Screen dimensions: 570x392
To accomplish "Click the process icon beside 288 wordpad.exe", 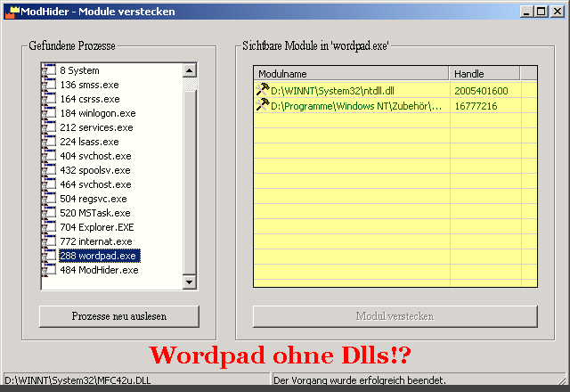I will coord(49,256).
